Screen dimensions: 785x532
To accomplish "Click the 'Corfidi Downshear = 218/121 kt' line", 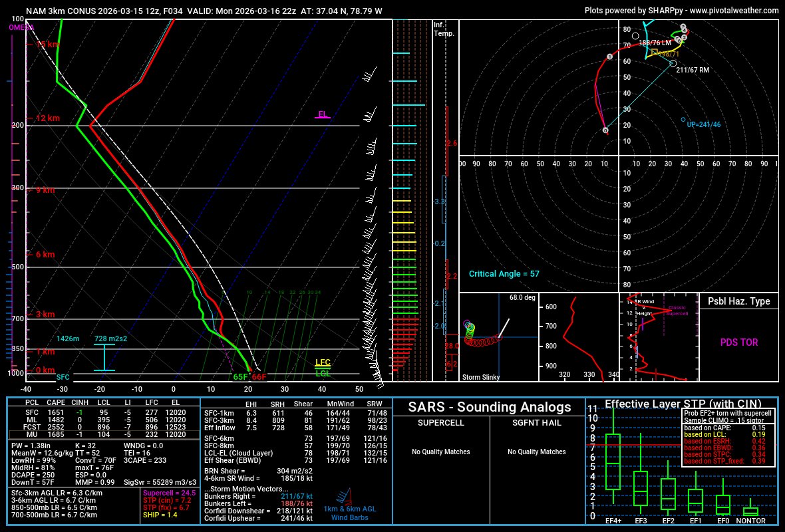I will tap(258, 511).
